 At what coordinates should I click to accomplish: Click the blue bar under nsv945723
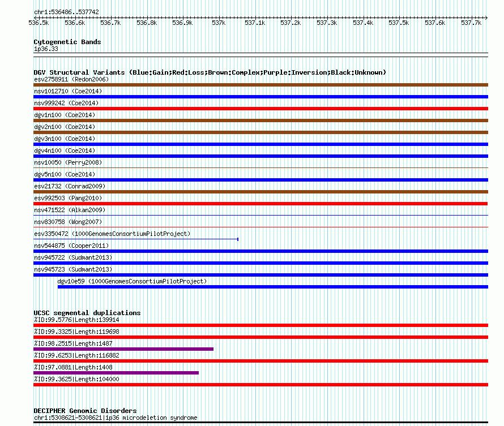(x=260, y=275)
